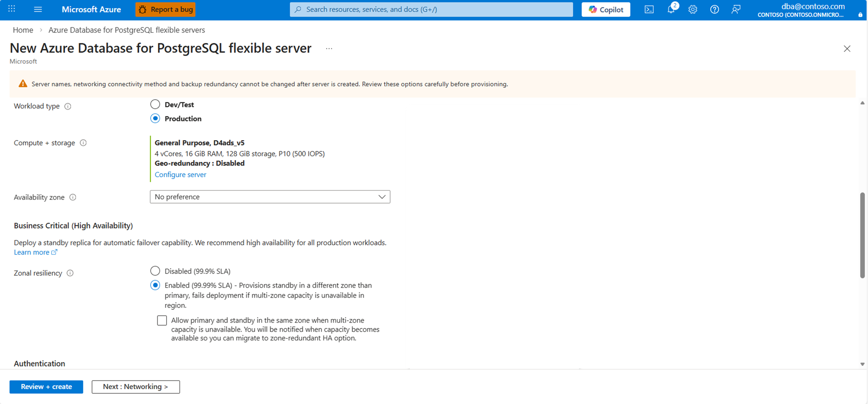Open the Cloud Shell icon
This screenshot has height=404, width=868.
[x=649, y=10]
